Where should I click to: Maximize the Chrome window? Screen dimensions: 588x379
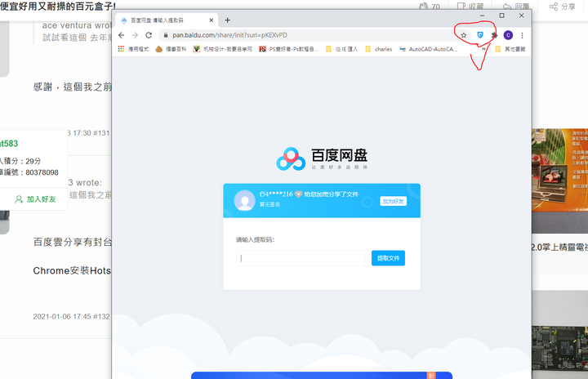point(501,16)
